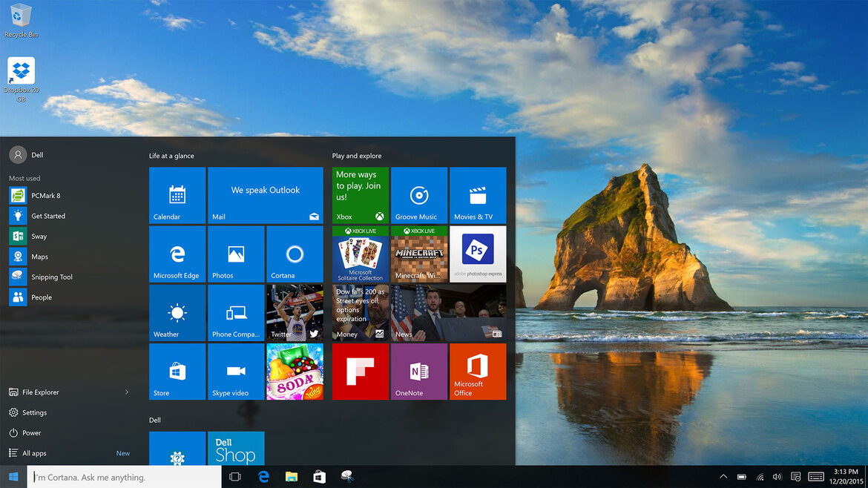Open File Explorer from taskbar
The image size is (868, 488).
tap(291, 477)
